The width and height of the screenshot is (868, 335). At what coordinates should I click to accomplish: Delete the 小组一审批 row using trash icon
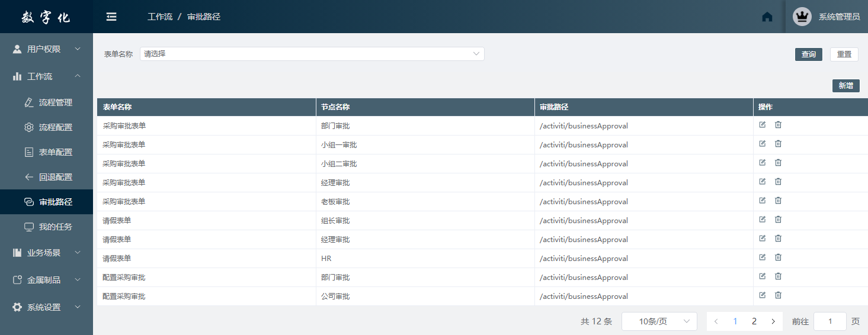[779, 144]
